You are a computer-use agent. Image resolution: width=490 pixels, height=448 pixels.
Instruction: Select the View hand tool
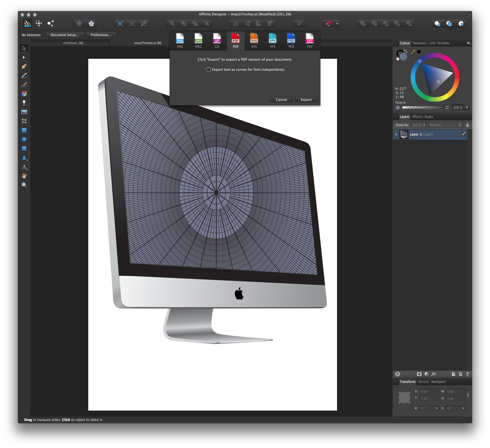tap(24, 176)
